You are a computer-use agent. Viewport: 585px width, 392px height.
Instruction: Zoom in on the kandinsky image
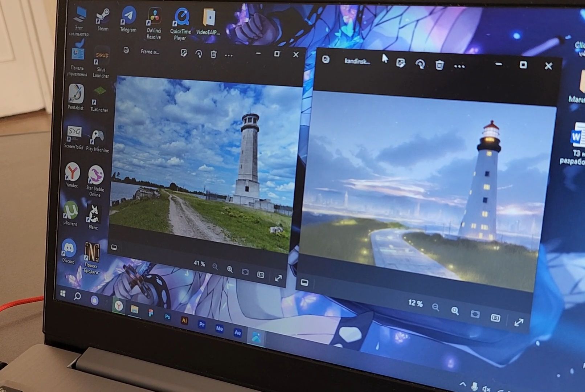(455, 311)
